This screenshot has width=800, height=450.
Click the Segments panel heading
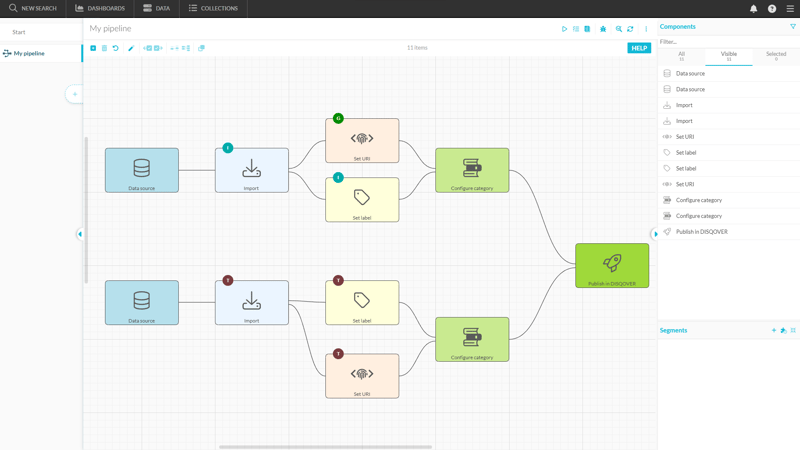673,331
